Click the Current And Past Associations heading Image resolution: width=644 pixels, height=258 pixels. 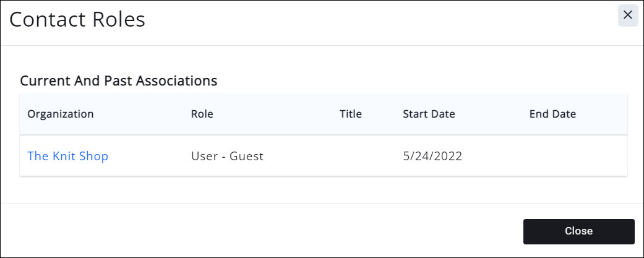click(x=118, y=80)
